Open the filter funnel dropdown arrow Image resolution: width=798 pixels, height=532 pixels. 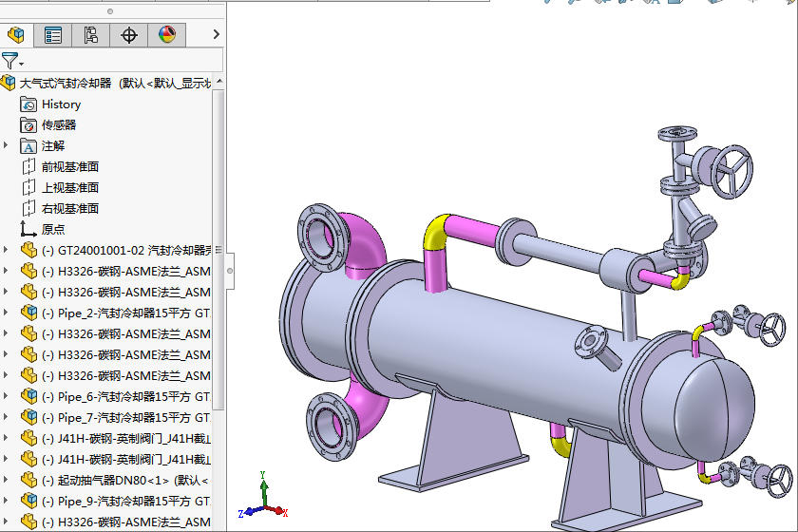click(21, 64)
